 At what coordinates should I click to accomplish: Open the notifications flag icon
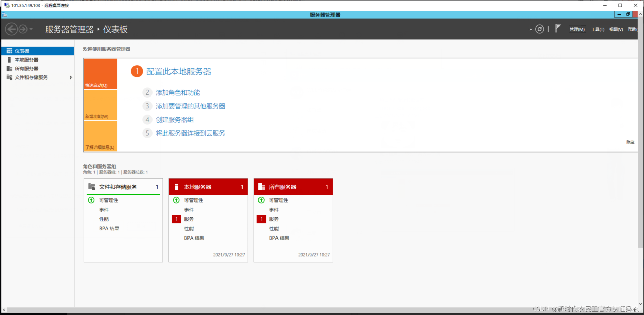click(558, 29)
